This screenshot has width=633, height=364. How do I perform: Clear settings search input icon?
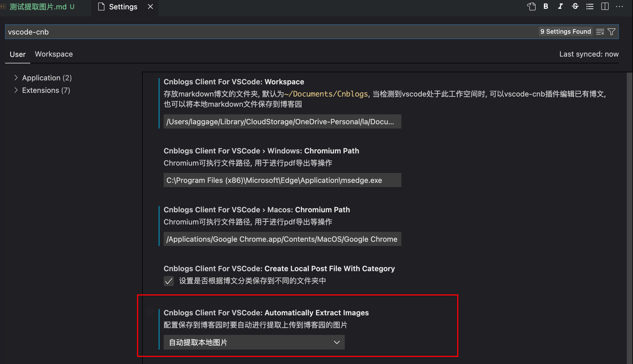600,32
